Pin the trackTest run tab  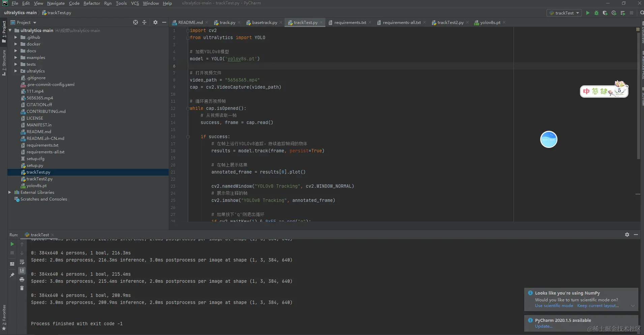[12, 275]
